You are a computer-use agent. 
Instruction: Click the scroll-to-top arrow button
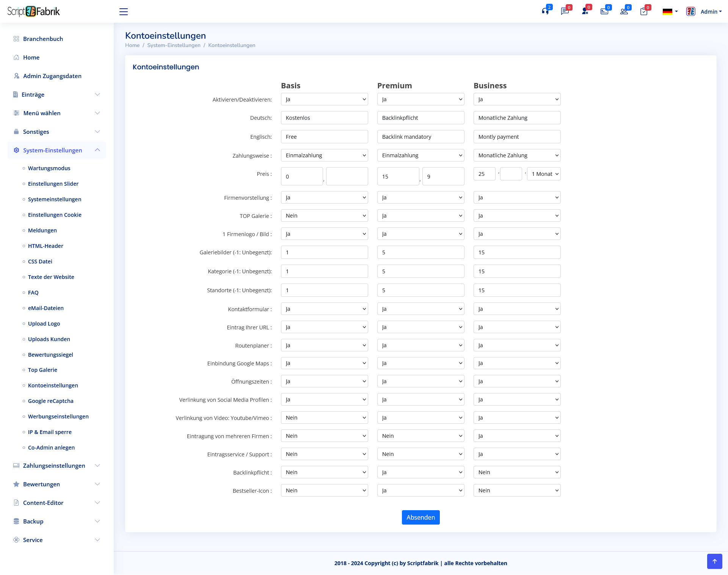point(714,561)
